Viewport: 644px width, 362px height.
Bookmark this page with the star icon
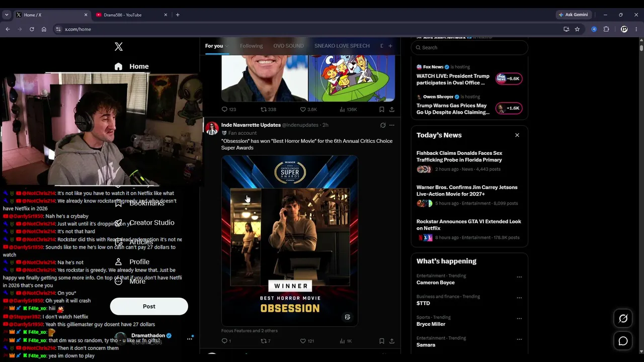pyautogui.click(x=577, y=29)
